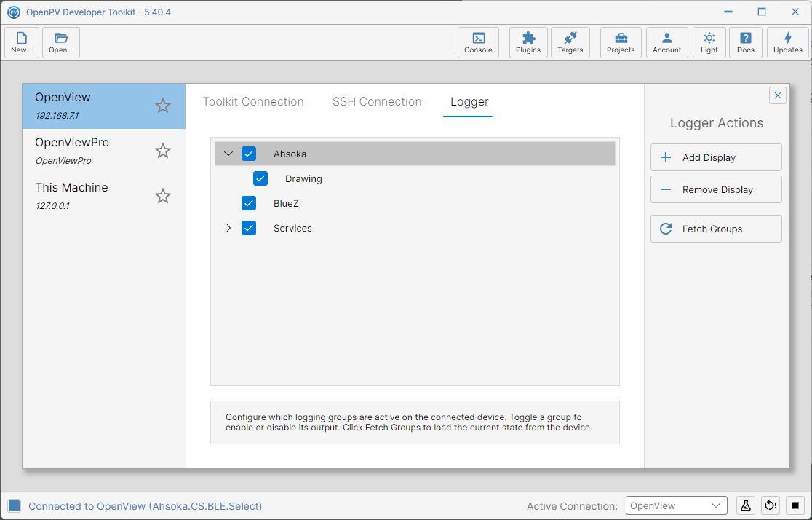Click the flask icon in status bar

(x=746, y=505)
